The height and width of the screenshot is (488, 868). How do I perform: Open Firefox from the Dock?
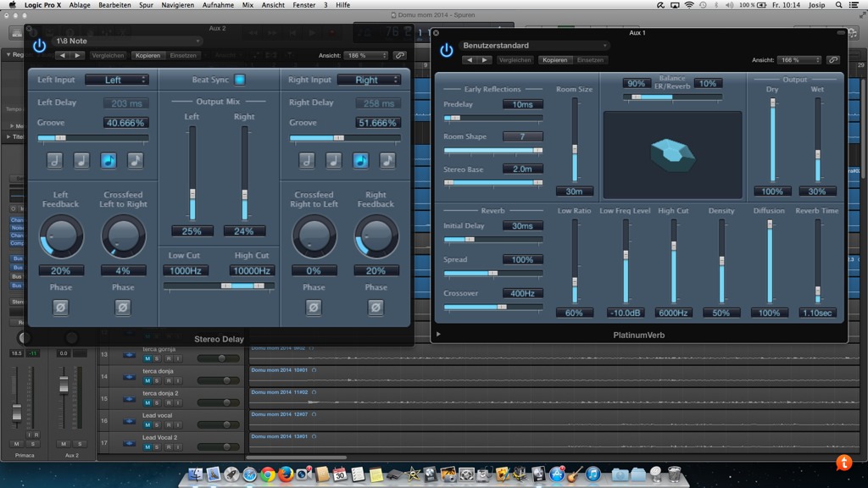coord(286,474)
